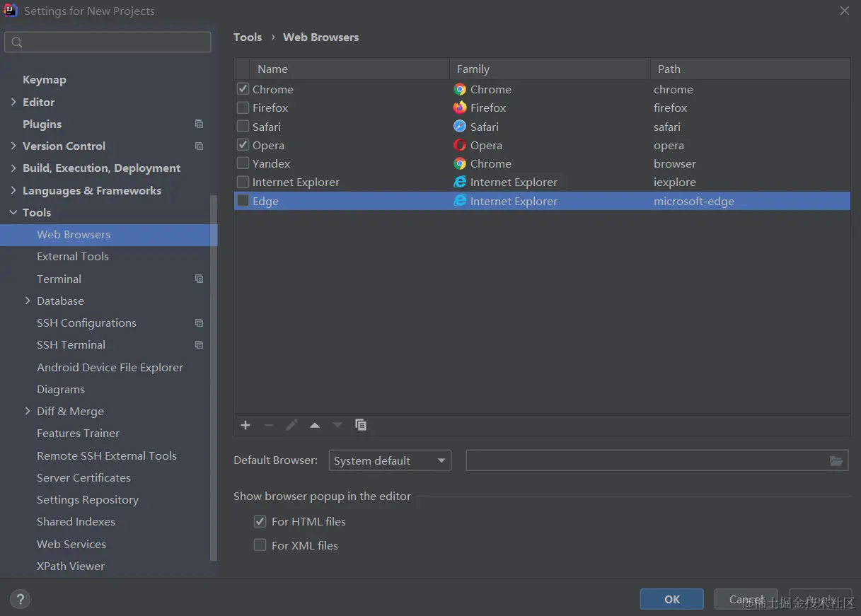Collapse the Tools tree node
The height and width of the screenshot is (616, 861).
[13, 212]
